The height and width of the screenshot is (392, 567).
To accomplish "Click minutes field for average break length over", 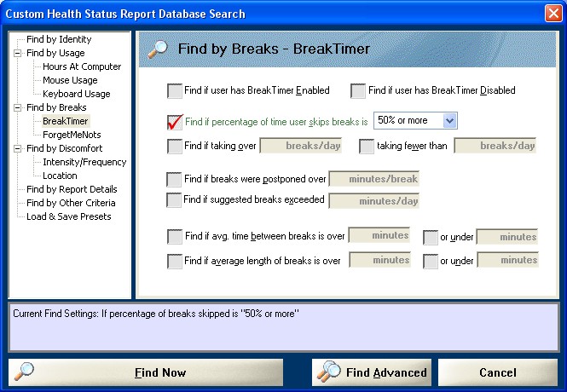I will tap(379, 260).
